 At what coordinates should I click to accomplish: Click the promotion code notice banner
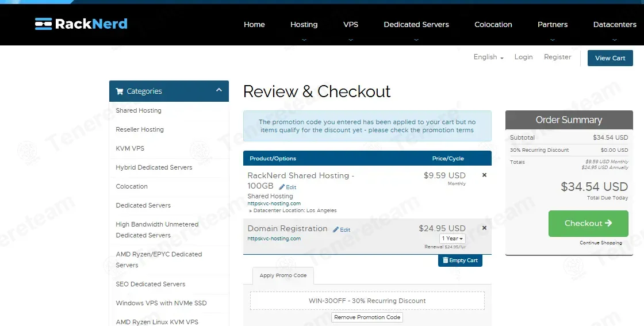tap(367, 126)
